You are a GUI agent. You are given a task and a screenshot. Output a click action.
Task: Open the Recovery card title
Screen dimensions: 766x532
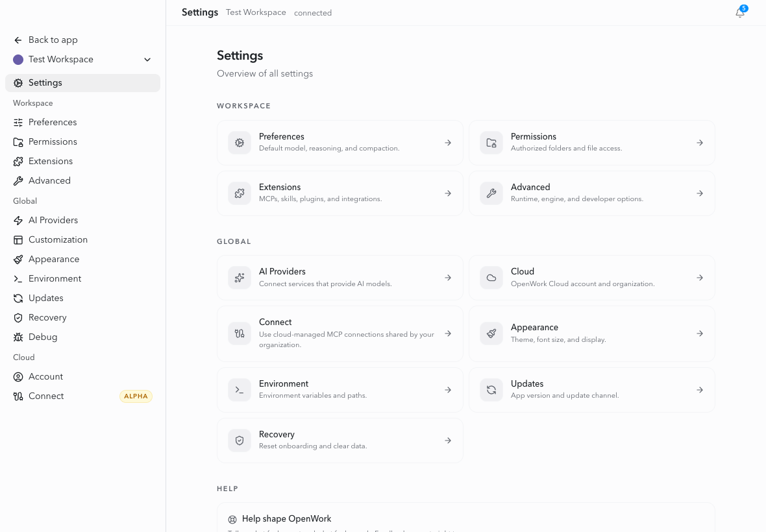coord(277,435)
